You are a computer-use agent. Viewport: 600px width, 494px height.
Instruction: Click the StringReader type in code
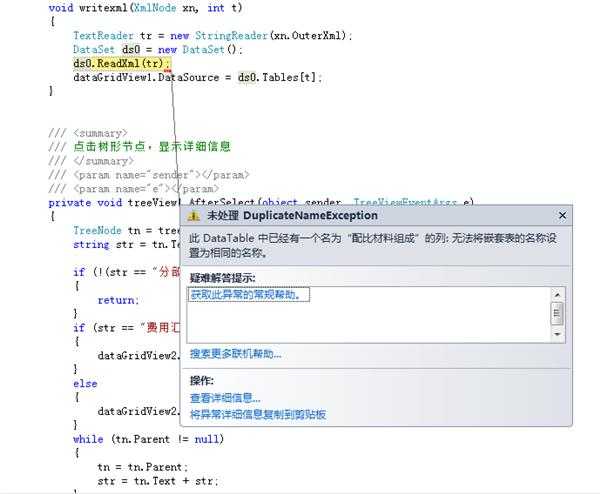coord(232,36)
